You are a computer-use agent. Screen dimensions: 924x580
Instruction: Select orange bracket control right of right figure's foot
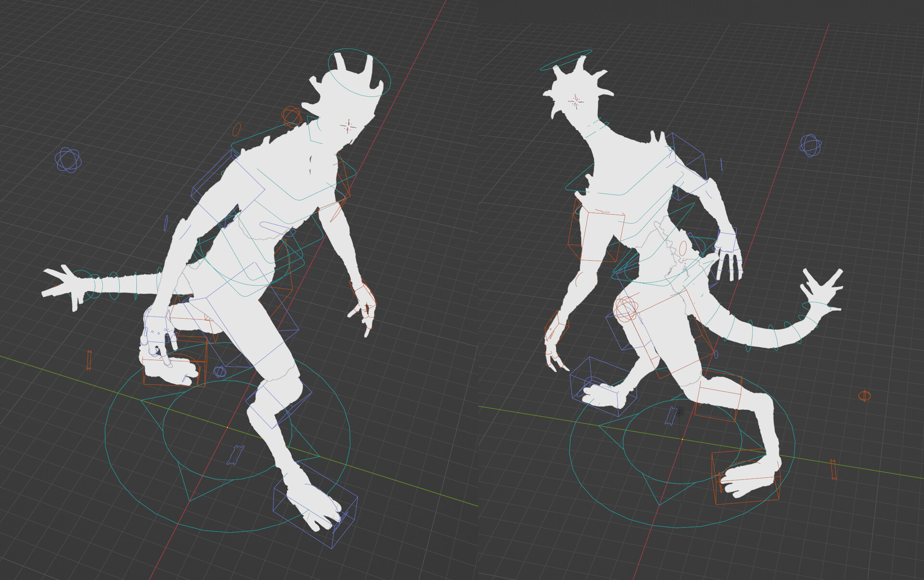click(x=833, y=470)
